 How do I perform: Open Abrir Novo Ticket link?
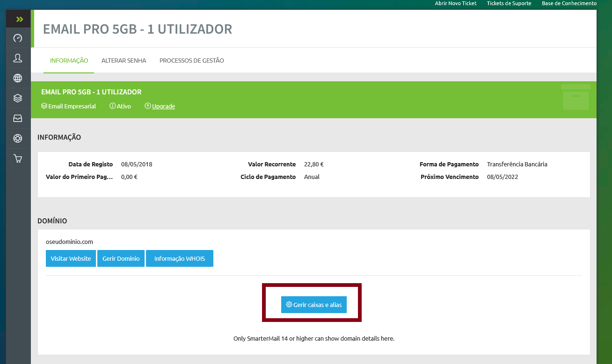pyautogui.click(x=455, y=3)
